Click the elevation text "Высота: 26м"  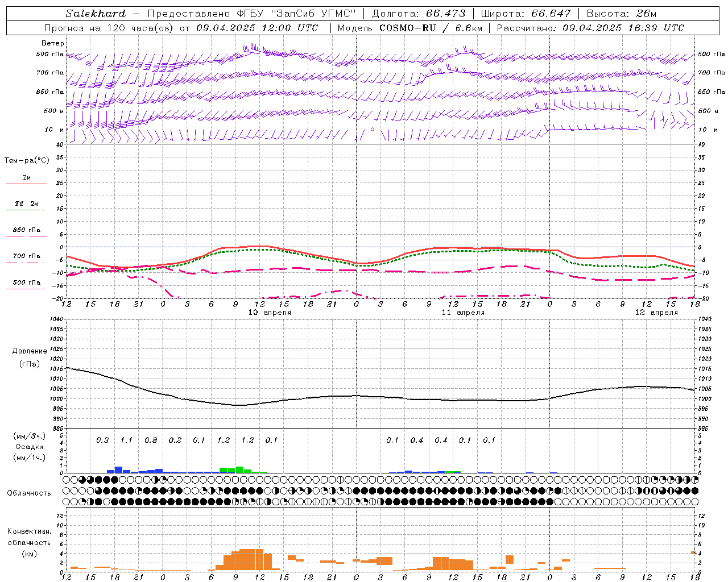coord(622,14)
